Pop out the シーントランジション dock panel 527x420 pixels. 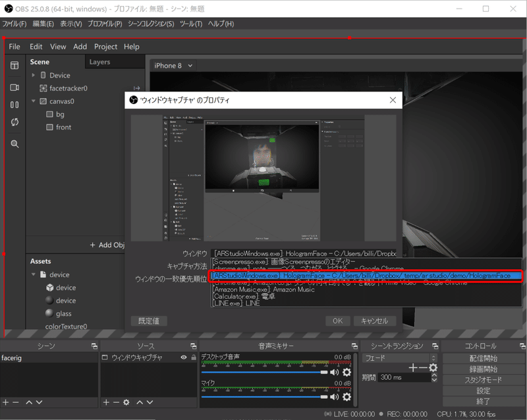435,346
